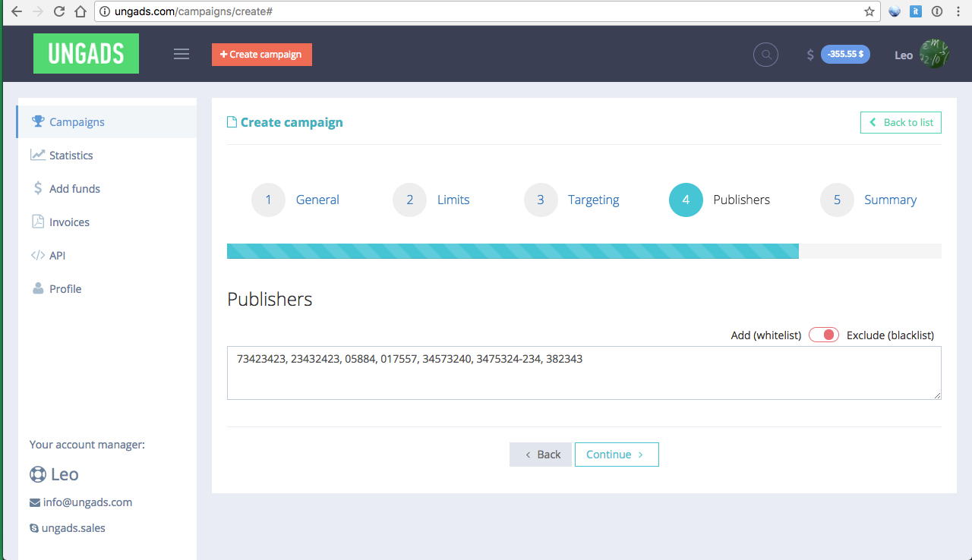972x560 pixels.
Task: Click the Create campaign button
Action: (x=262, y=55)
